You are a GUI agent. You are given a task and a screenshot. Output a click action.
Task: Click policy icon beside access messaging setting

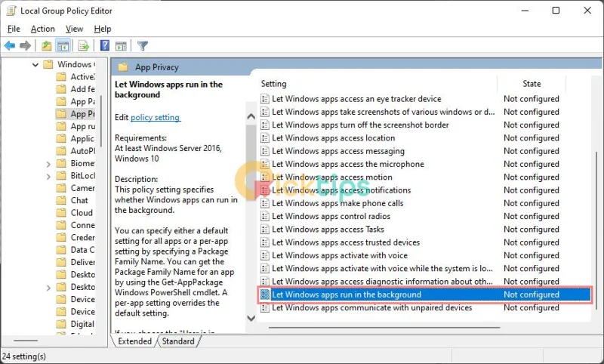265,151
